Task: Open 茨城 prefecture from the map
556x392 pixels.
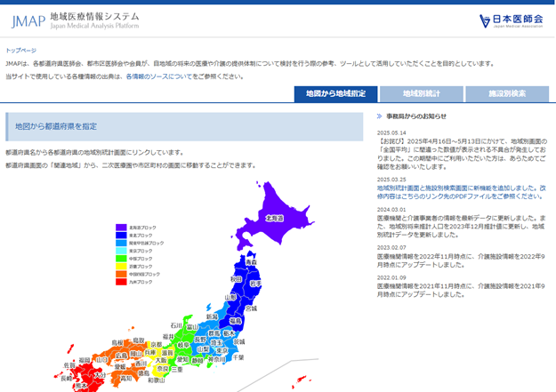Action: pos(239,342)
